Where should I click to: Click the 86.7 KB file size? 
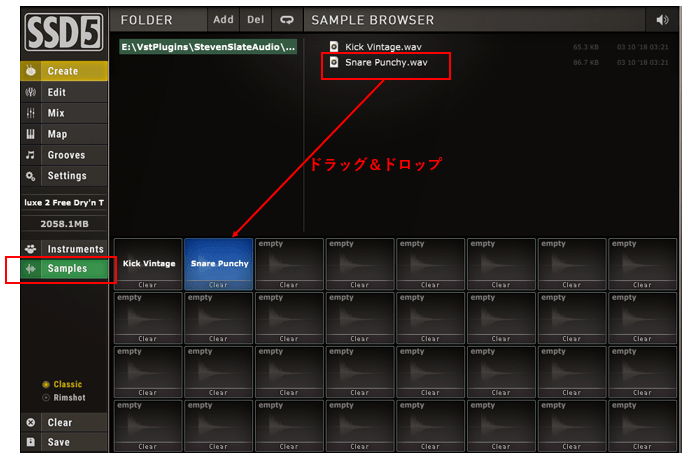pyautogui.click(x=586, y=62)
